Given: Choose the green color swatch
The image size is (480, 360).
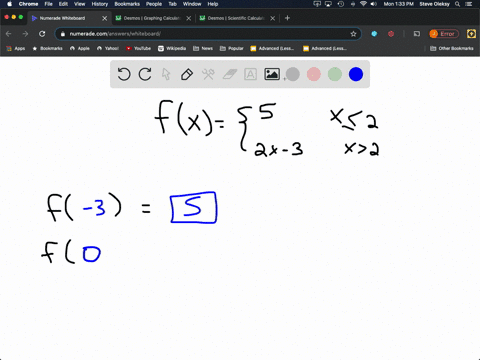Looking at the screenshot, I should pyautogui.click(x=335, y=74).
